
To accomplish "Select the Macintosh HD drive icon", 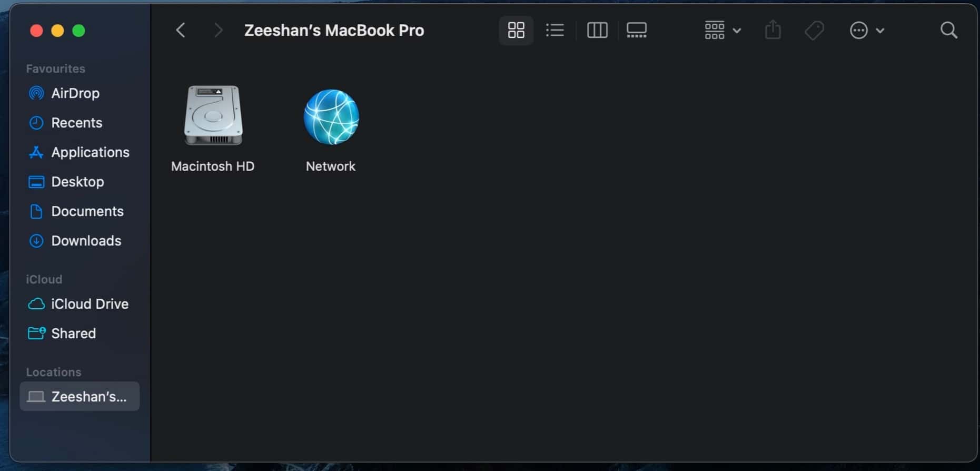I will point(213,115).
